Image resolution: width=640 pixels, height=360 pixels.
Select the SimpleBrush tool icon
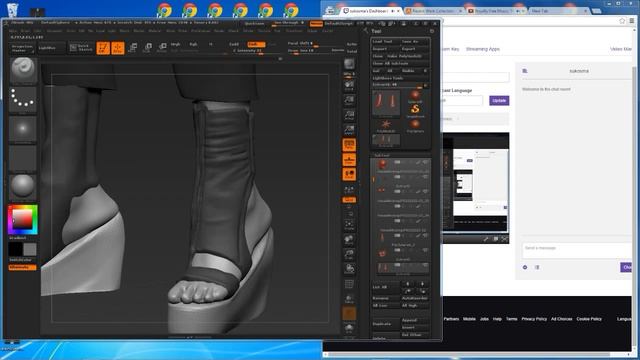click(x=415, y=109)
